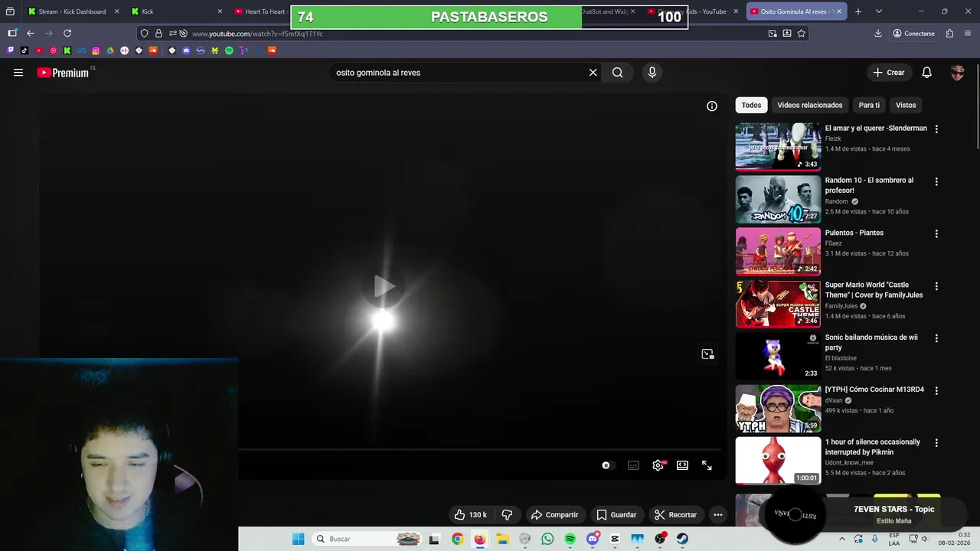Start voice search with the microphone
Viewport: 980px width, 551px height.
[652, 73]
